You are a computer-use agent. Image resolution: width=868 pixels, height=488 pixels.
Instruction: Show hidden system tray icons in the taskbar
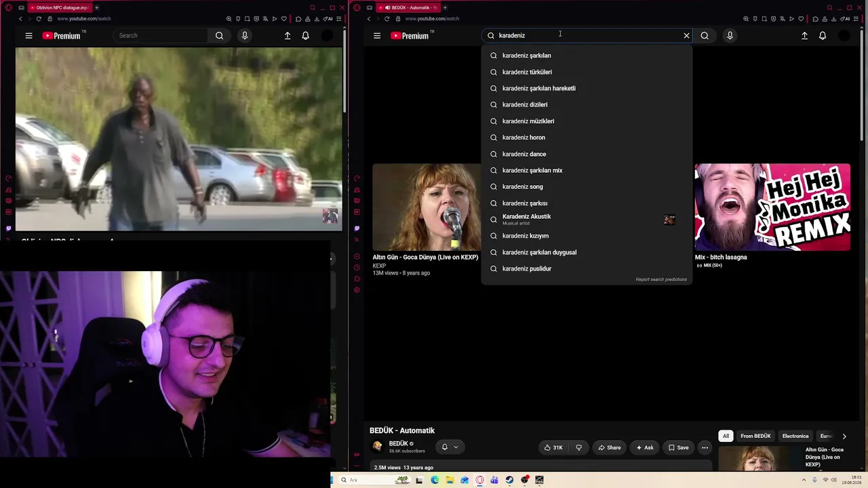pos(804,480)
